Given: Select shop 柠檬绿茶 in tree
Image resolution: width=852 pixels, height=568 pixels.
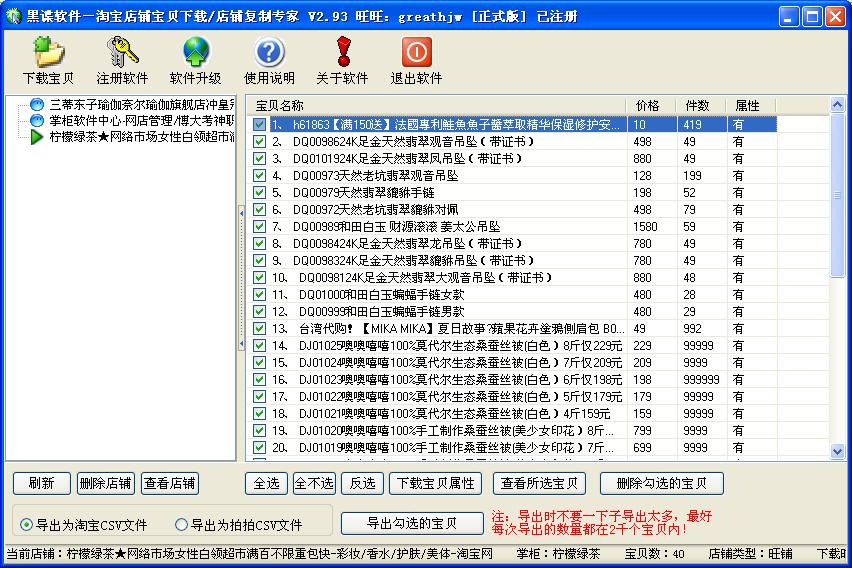Looking at the screenshot, I should [132, 136].
